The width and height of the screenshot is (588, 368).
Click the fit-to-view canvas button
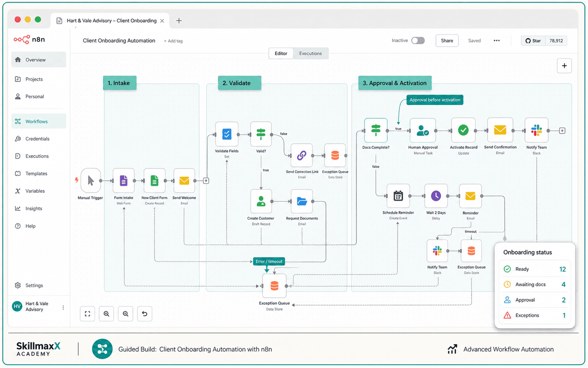[87, 314]
